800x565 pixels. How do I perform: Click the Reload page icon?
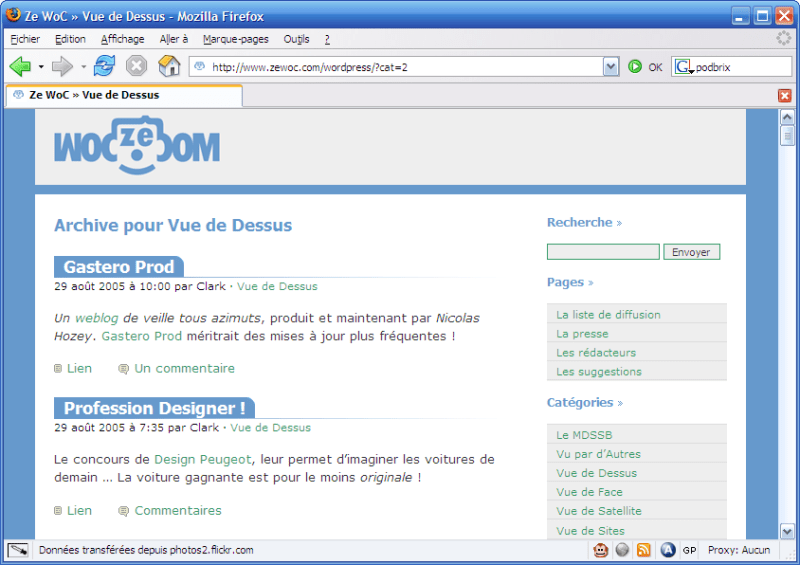[104, 66]
